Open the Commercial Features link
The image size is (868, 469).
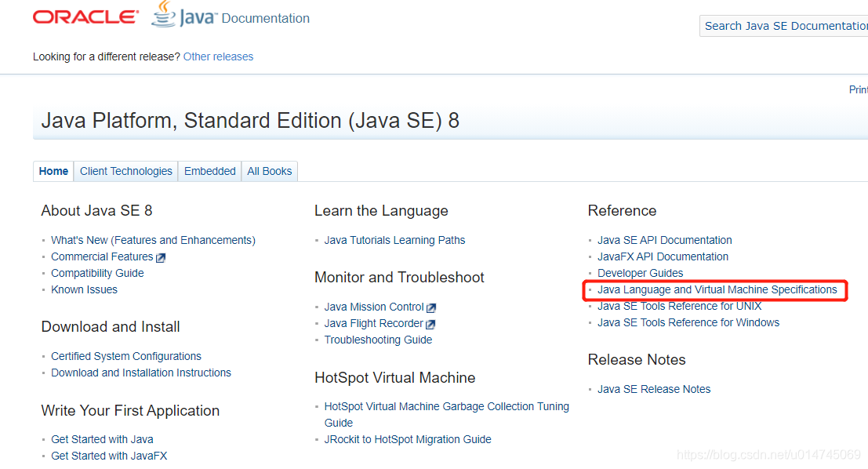pos(102,257)
